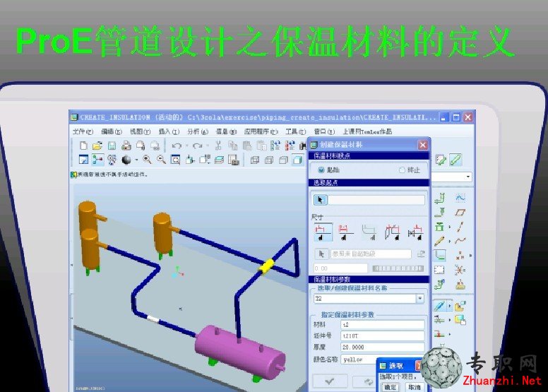Open the 工具 menu

296,131
